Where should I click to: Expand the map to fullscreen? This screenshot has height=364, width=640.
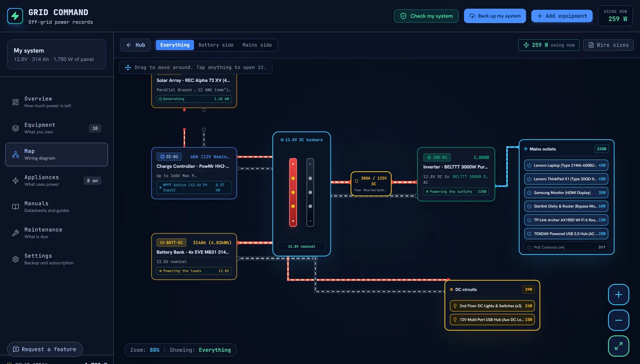pyautogui.click(x=618, y=346)
